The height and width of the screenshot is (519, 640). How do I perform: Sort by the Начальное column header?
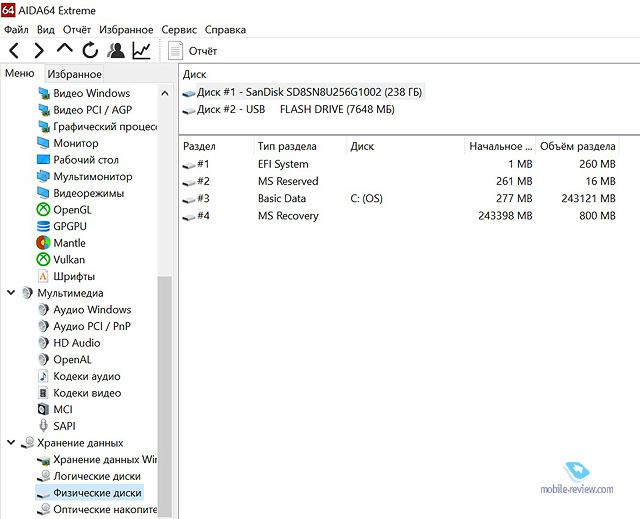tap(500, 146)
